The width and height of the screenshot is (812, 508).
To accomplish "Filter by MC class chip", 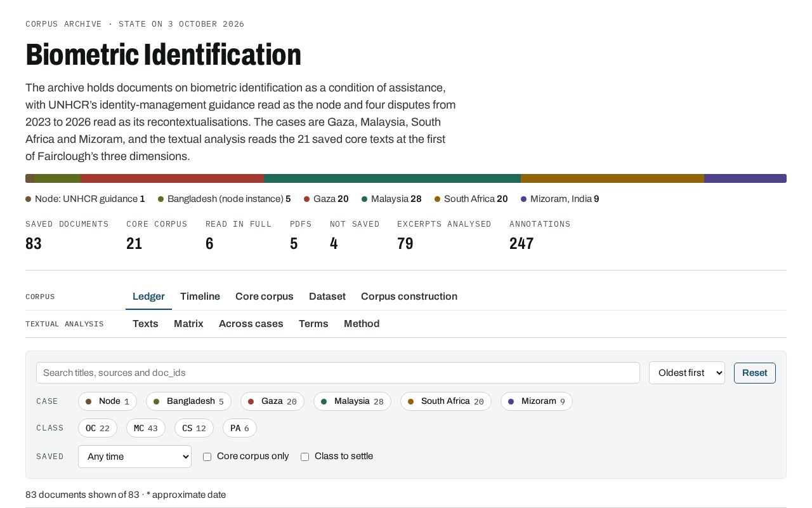I will 146,428.
